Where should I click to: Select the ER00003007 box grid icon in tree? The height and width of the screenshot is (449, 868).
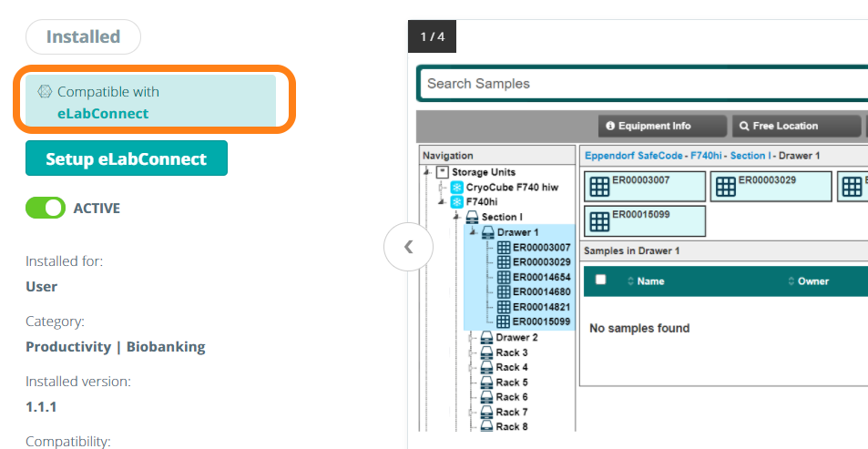(x=504, y=248)
